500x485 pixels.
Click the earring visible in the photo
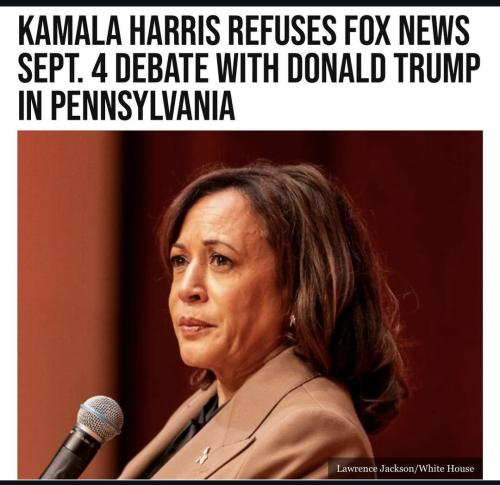292,320
